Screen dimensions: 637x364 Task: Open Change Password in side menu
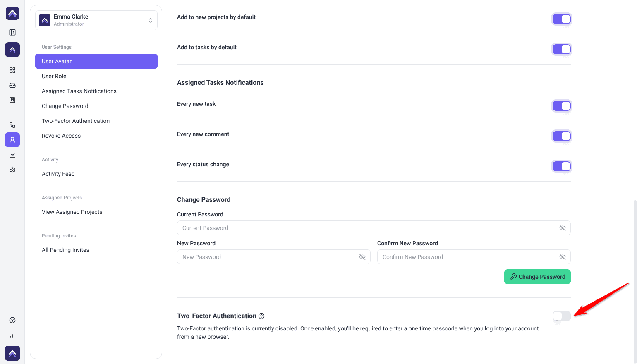click(x=96, y=106)
